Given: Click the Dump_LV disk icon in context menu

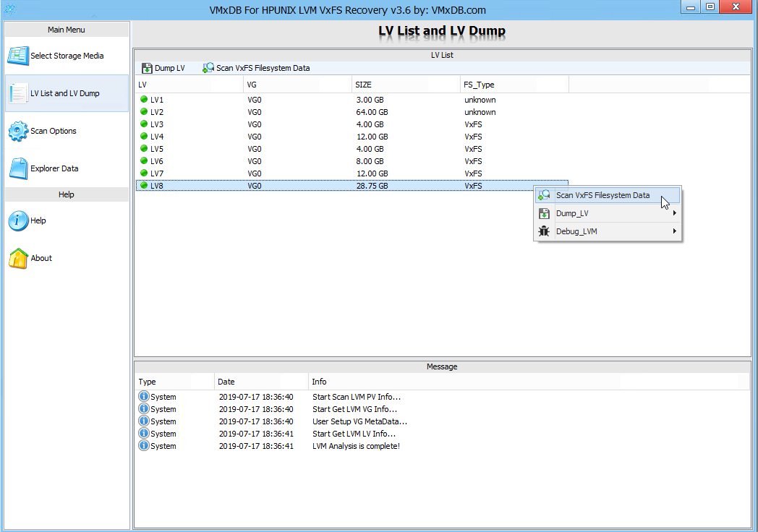Looking at the screenshot, I should [545, 213].
